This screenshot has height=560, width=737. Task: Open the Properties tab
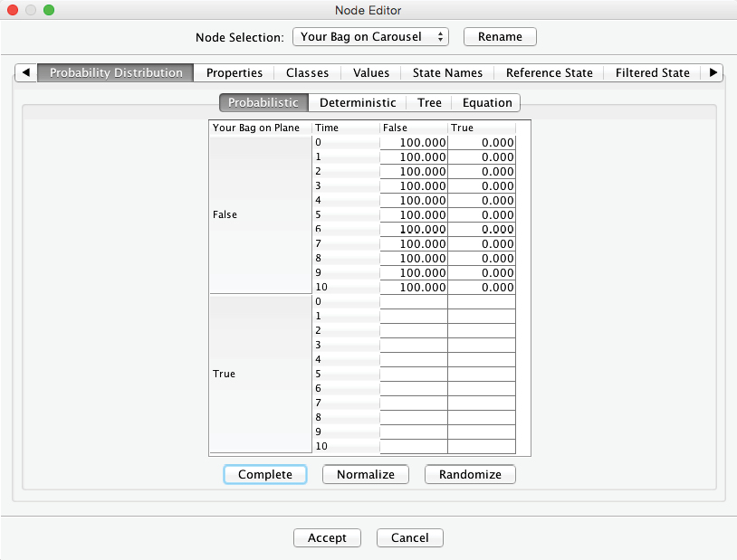coord(234,72)
